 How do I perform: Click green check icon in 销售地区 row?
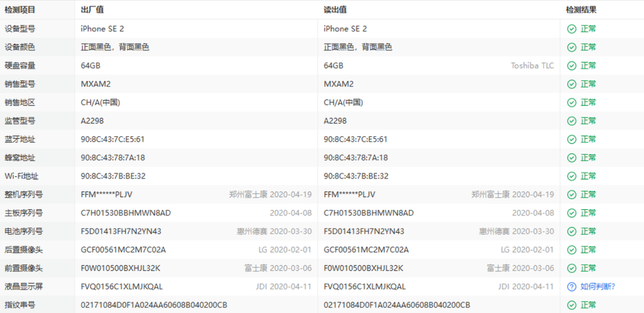click(x=572, y=102)
